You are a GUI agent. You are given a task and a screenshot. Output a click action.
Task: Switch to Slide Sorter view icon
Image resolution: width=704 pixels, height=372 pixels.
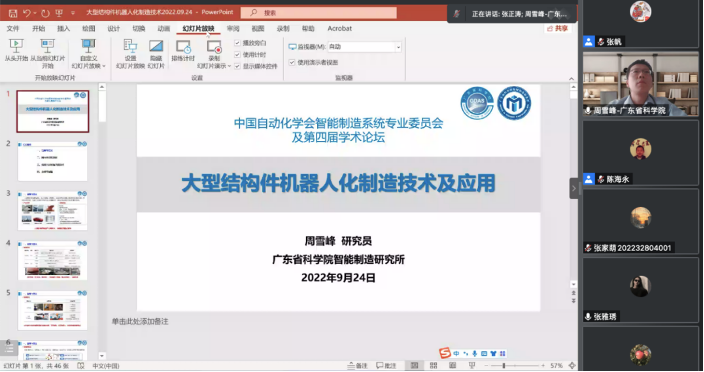pos(433,366)
